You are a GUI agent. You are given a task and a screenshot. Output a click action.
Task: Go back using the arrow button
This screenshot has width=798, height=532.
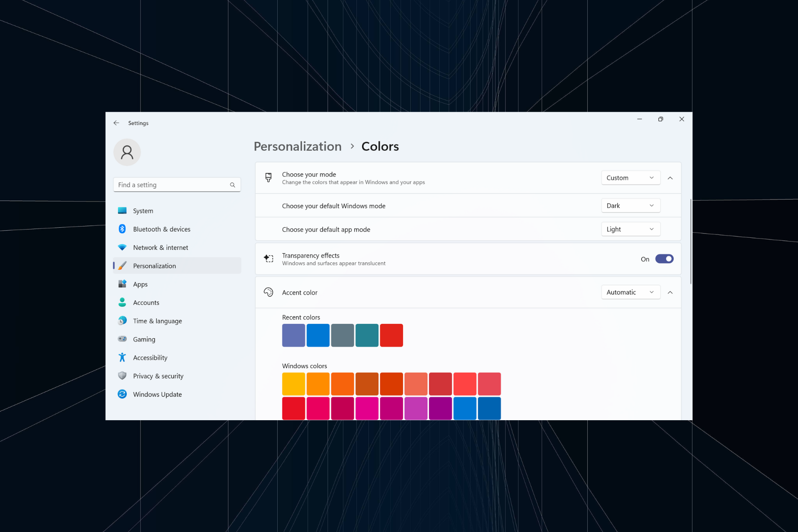[116, 123]
